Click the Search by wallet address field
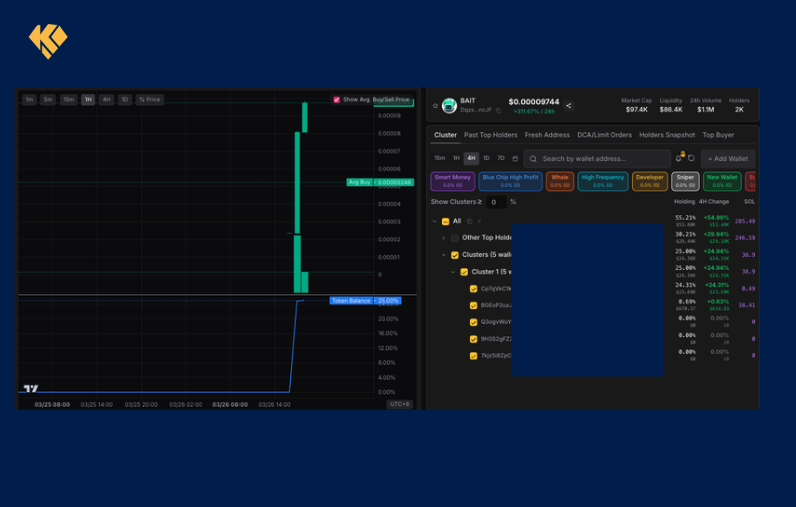 tap(597, 159)
